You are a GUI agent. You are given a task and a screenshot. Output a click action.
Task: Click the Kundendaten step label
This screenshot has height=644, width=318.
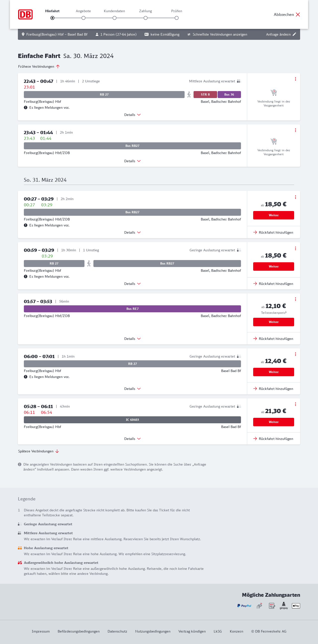(x=114, y=11)
